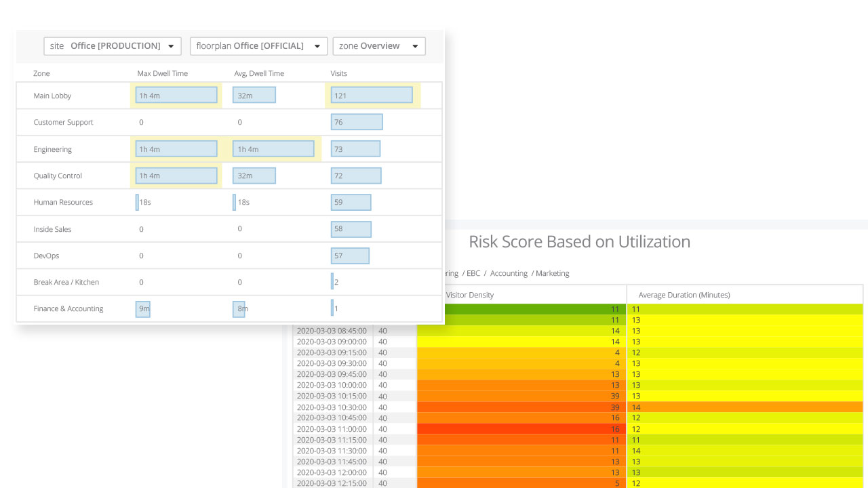Select the Finance & Accounting zone label
The image size is (868, 488).
(68, 308)
